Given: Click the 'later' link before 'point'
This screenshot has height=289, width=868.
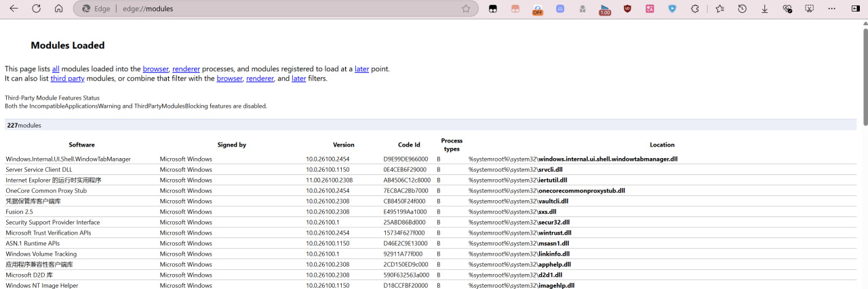Looking at the screenshot, I should click(361, 69).
